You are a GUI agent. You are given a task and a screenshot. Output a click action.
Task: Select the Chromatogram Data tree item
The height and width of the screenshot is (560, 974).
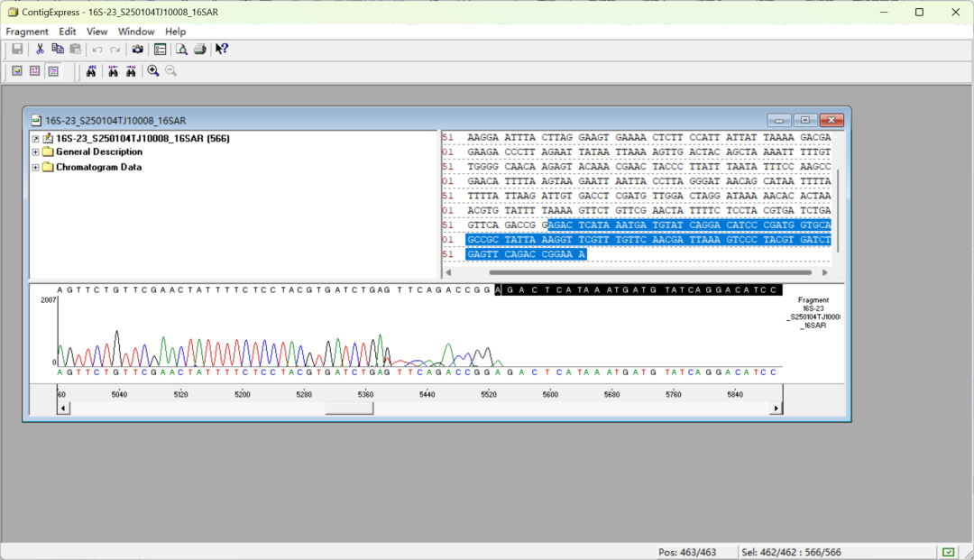click(x=99, y=168)
